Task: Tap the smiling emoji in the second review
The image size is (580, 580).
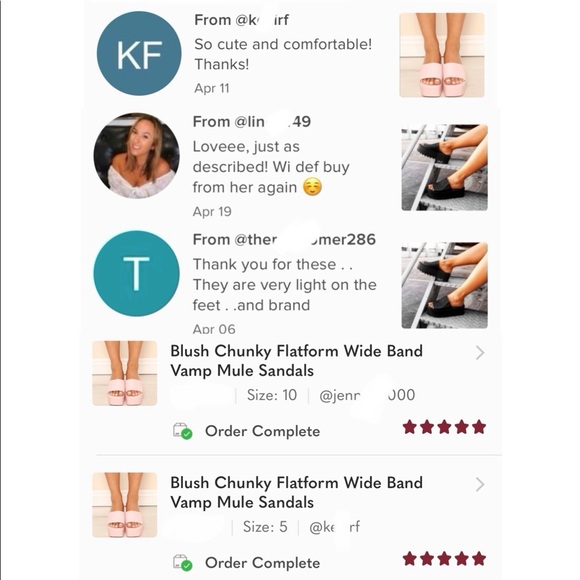Action: [x=313, y=187]
